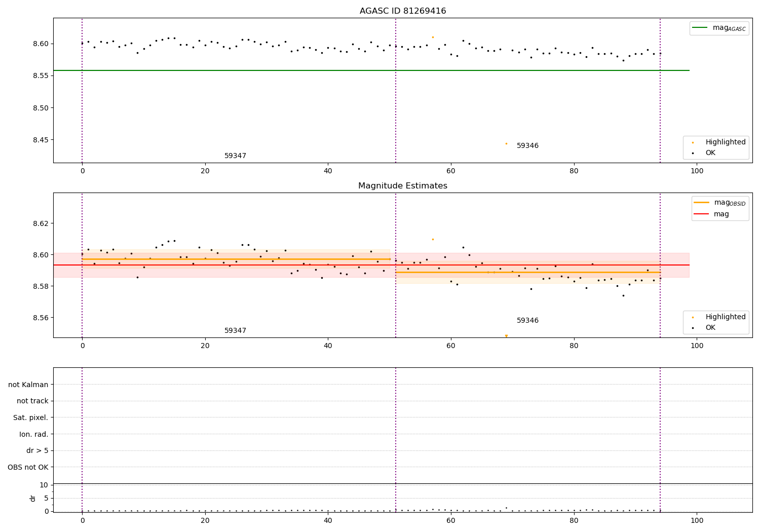Click the 'dr > 5' row label
The width and height of the screenshot is (760, 532).
coord(37,450)
